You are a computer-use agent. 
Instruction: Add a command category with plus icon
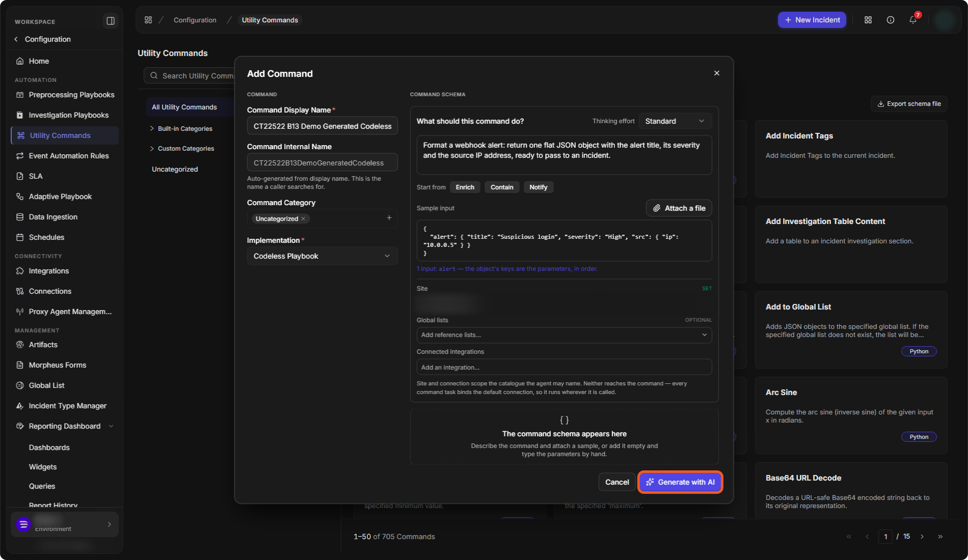point(389,218)
